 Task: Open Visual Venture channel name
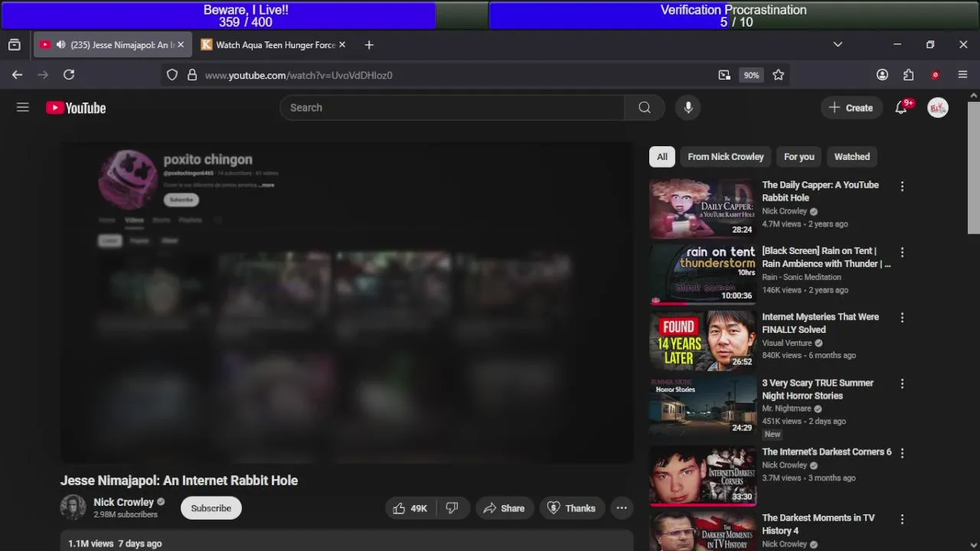(x=787, y=343)
